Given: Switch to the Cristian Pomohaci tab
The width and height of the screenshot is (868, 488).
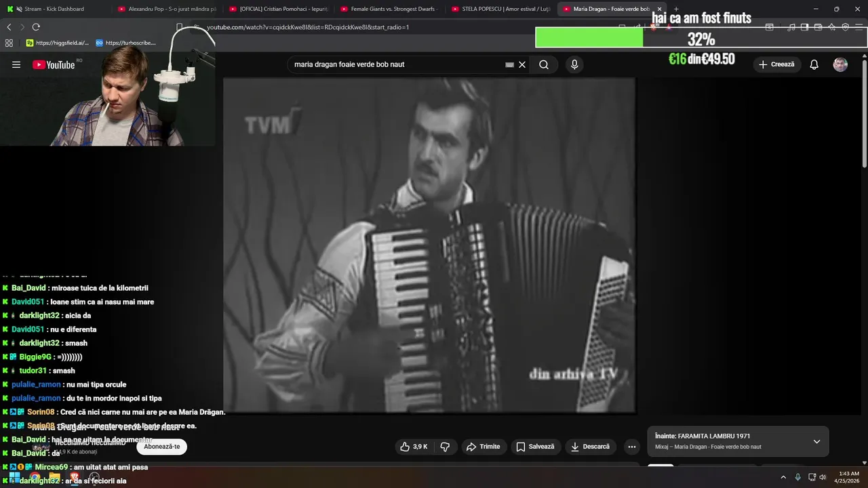Looking at the screenshot, I should [279, 9].
